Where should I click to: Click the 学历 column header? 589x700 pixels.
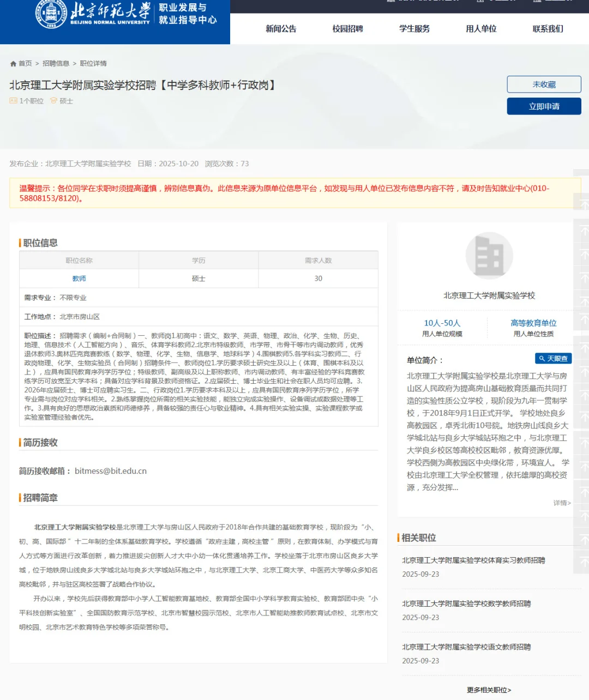click(x=199, y=261)
